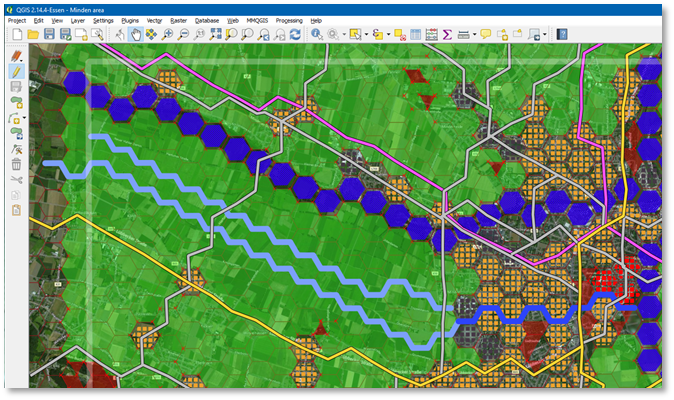The image size is (674, 400).
Task: Save the project with the floppy disk icon
Action: coord(49,34)
